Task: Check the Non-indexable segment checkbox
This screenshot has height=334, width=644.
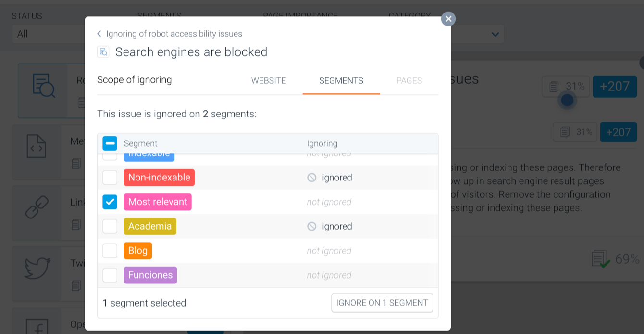Action: point(110,178)
